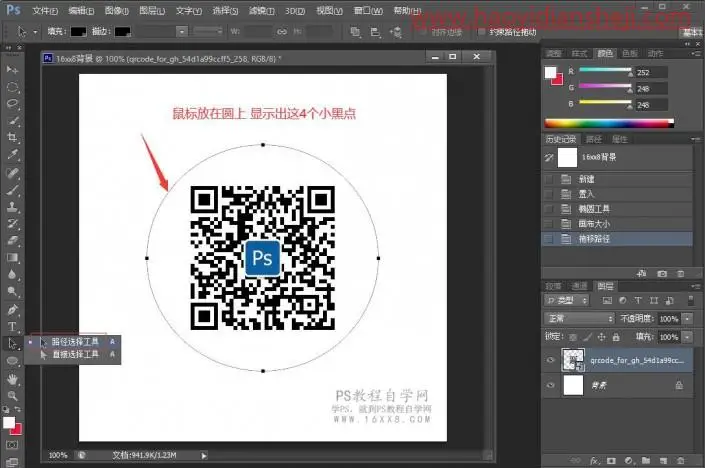Select the Pen tool
705x468 pixels.
(x=12, y=309)
